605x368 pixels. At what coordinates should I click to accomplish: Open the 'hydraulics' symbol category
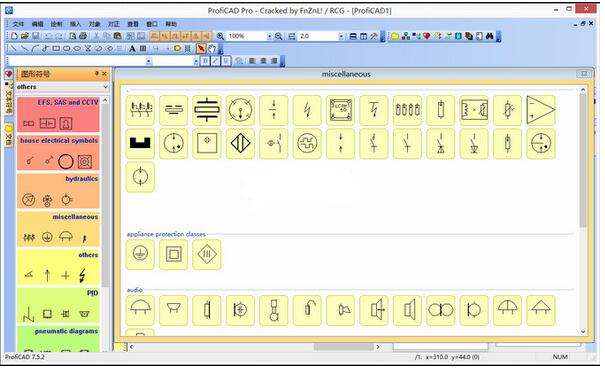(x=58, y=191)
